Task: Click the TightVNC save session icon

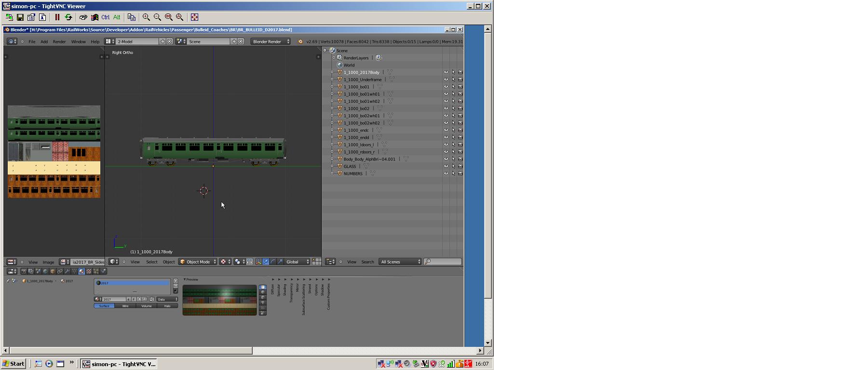Action: [20, 17]
